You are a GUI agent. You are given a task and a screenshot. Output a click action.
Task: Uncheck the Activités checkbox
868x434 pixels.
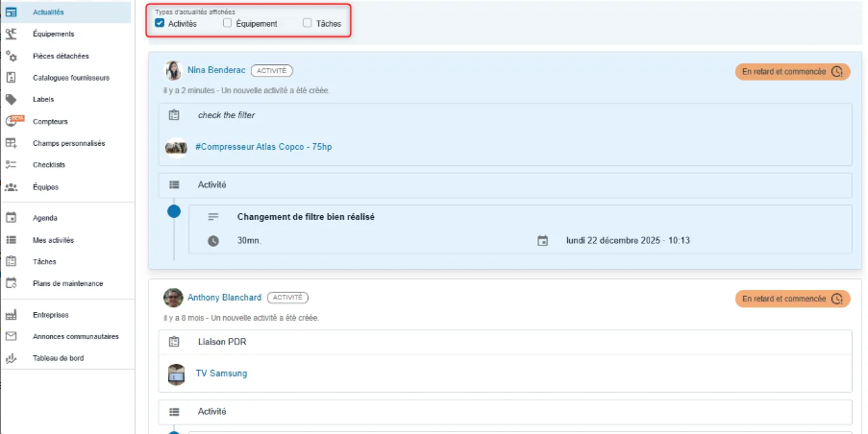pos(160,23)
